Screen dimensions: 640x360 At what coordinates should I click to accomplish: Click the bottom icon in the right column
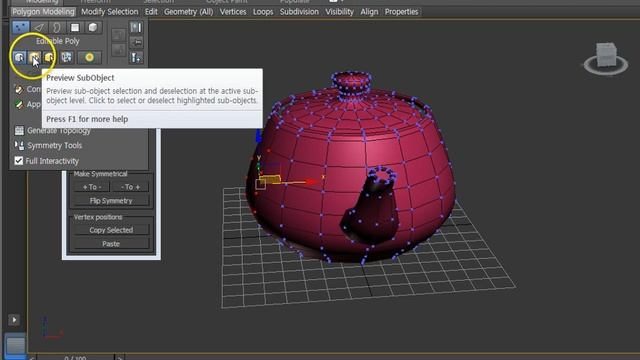click(x=136, y=58)
